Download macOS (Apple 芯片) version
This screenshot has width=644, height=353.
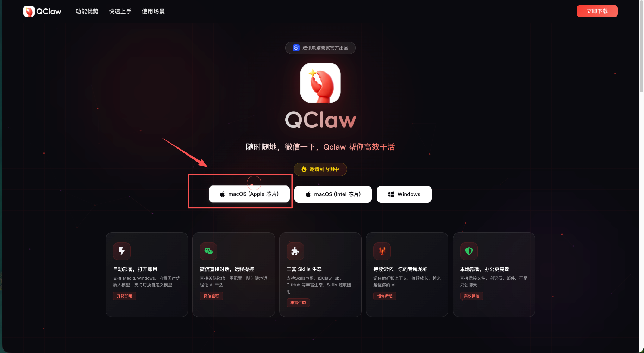point(249,194)
